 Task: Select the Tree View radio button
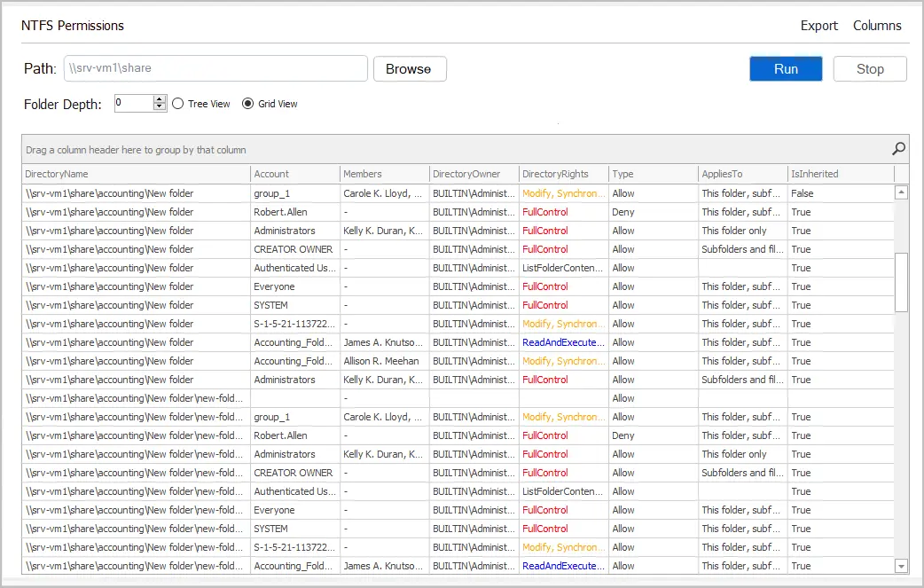(178, 104)
